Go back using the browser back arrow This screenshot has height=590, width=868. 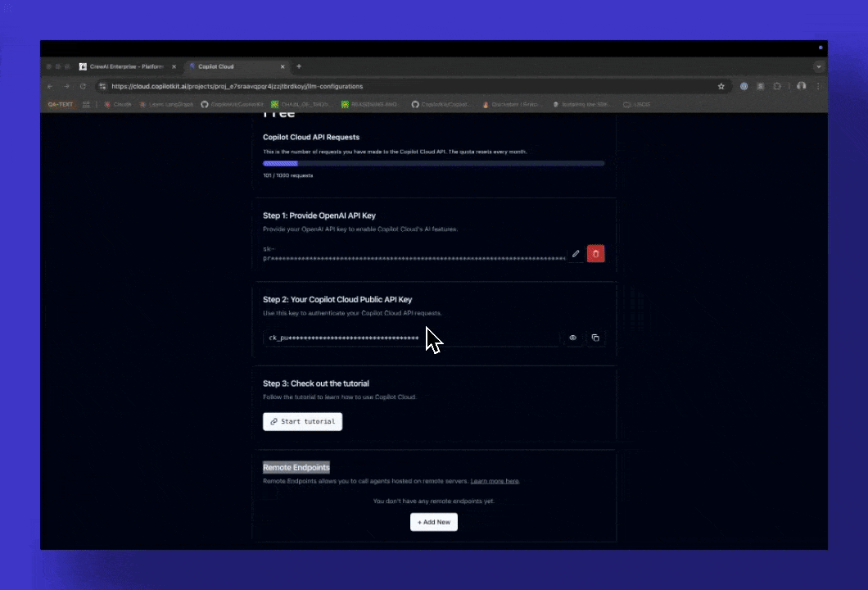[x=50, y=86]
